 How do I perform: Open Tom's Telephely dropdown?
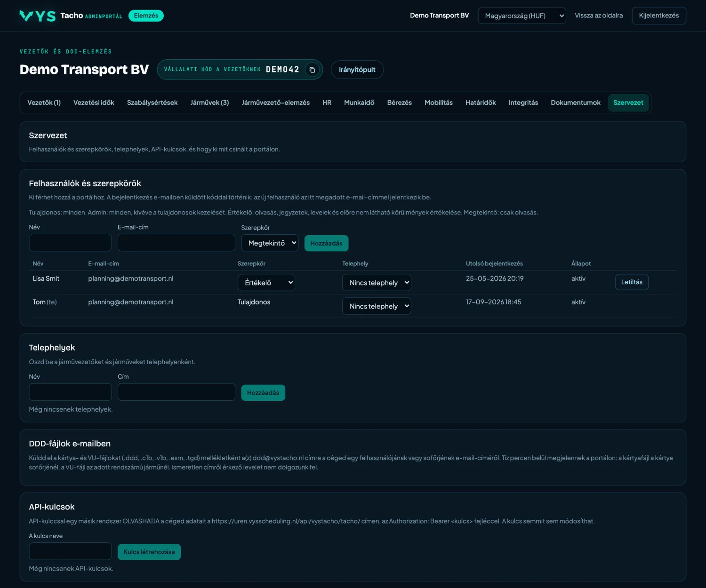point(377,306)
